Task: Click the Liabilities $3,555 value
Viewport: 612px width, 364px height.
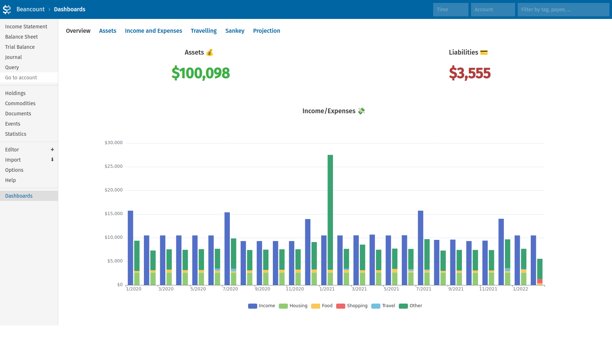Action: pos(470,73)
